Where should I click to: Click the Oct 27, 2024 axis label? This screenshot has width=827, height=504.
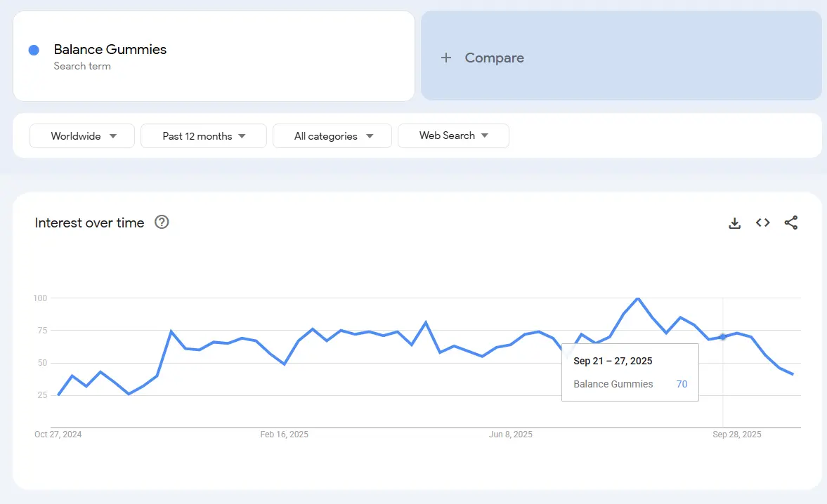click(58, 434)
